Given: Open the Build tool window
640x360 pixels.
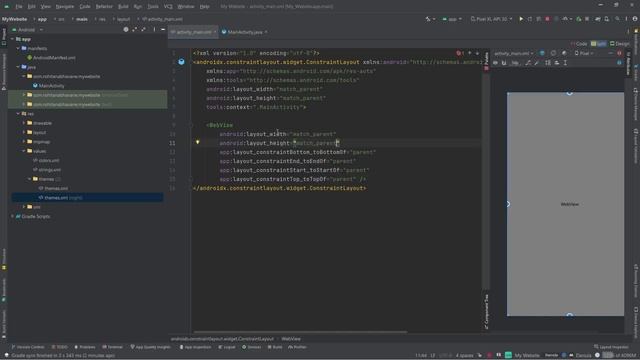Looking at the screenshot, I should [275, 347].
